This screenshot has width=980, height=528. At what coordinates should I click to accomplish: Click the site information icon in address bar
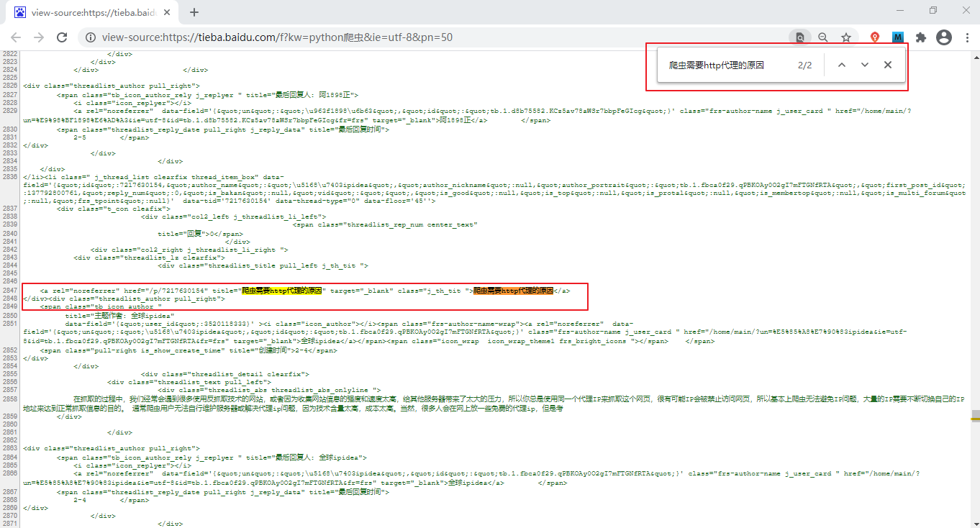(x=90, y=37)
